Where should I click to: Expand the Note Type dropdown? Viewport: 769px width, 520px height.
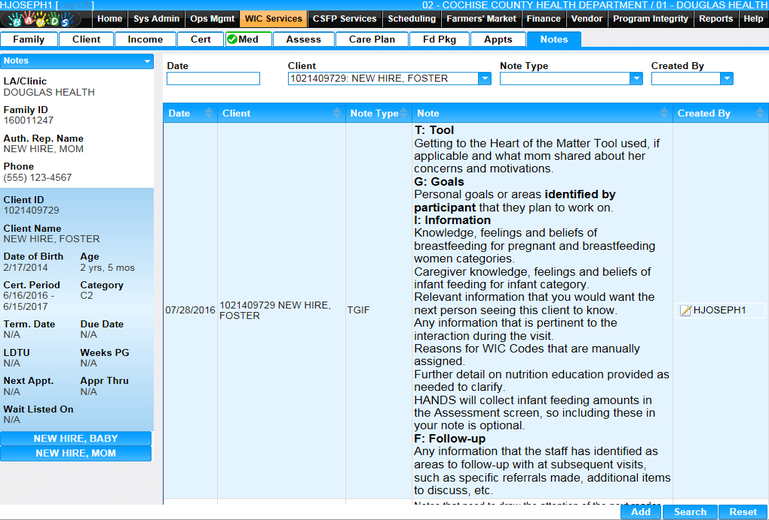pos(635,79)
